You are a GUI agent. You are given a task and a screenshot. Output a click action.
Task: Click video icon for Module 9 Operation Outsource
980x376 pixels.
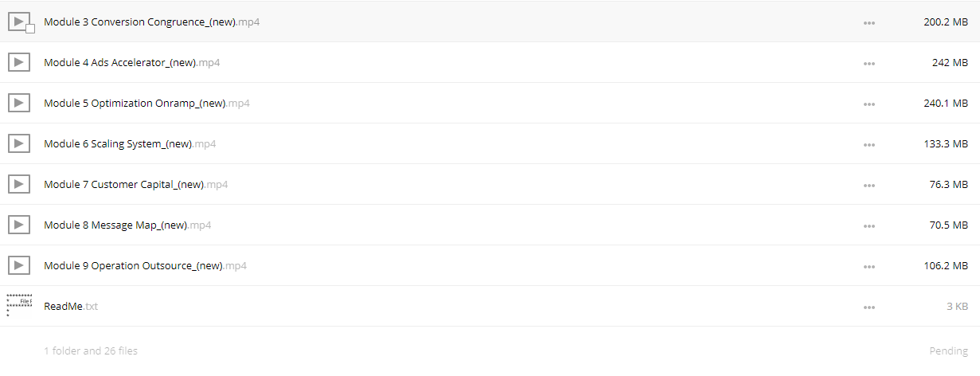[19, 265]
